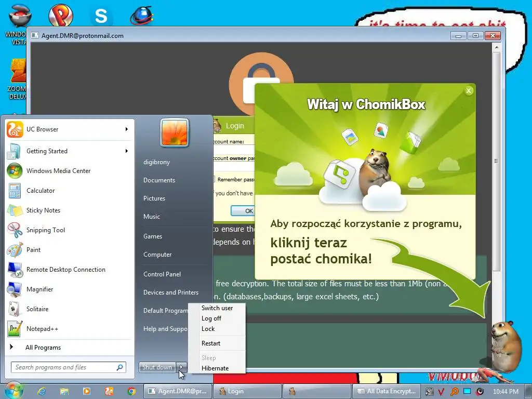Click the blue monitor tray icon
The height and width of the screenshot is (399, 532).
(x=467, y=391)
